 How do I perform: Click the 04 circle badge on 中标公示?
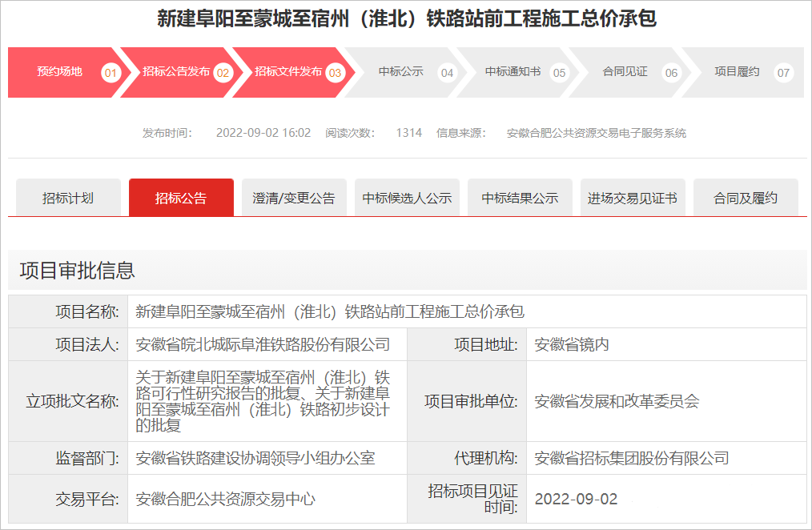pos(447,73)
